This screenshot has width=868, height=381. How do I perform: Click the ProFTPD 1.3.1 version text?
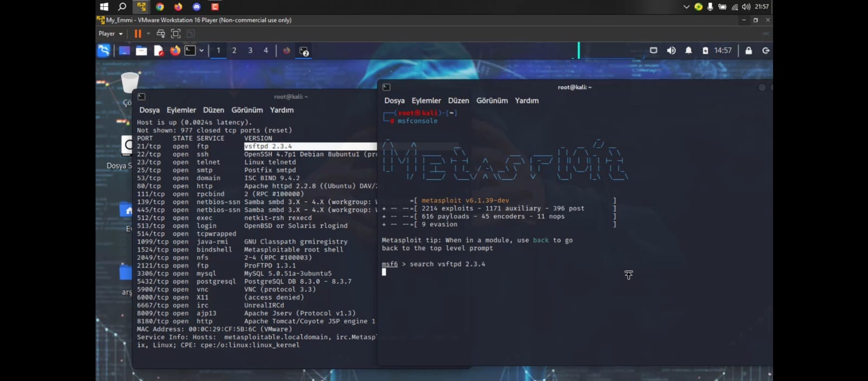[270, 266]
